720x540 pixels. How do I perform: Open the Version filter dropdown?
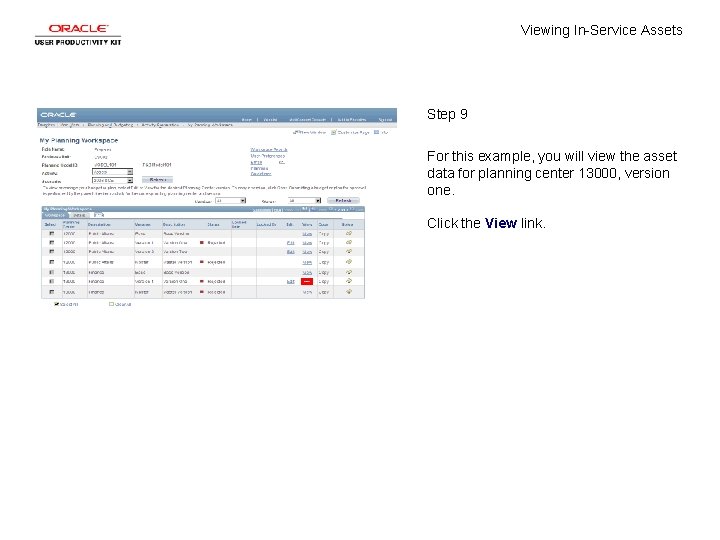231,201
